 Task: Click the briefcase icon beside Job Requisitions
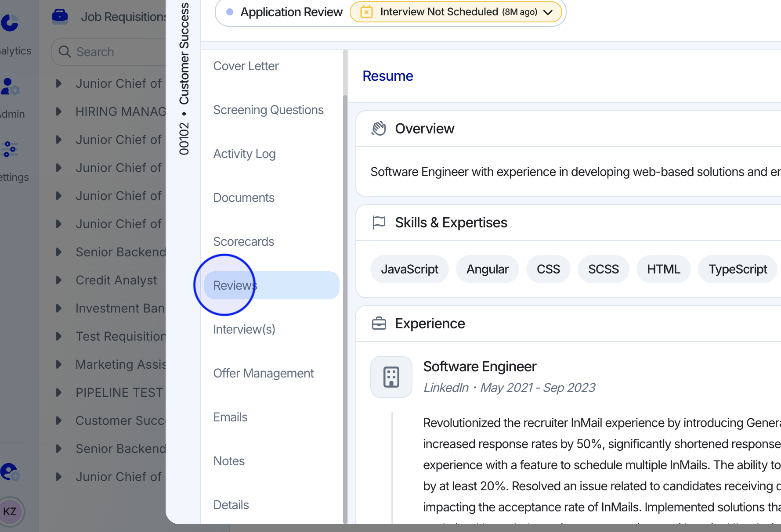point(60,16)
